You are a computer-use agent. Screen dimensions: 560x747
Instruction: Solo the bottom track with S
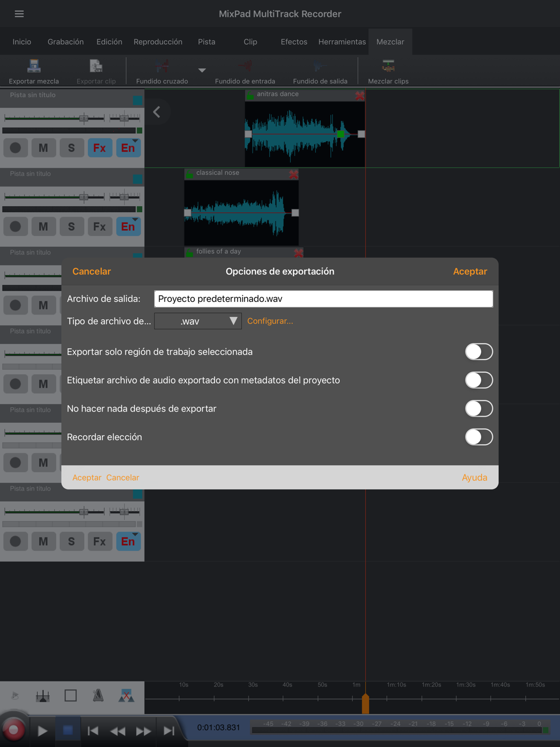[72, 541]
